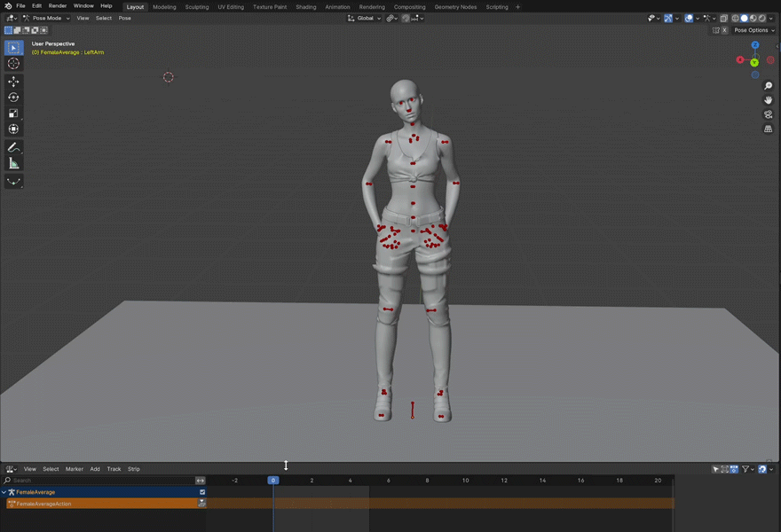Click the hand icon to pan view
781x532 pixels.
coord(769,100)
